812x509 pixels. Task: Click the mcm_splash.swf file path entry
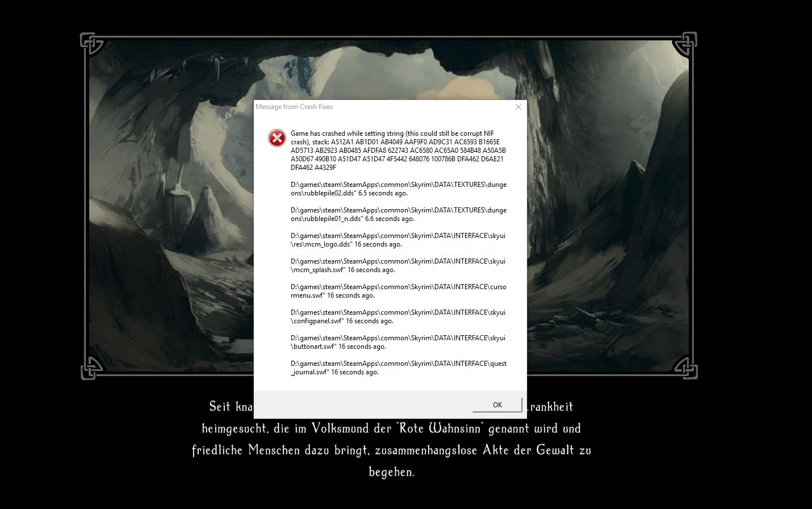[x=397, y=265]
